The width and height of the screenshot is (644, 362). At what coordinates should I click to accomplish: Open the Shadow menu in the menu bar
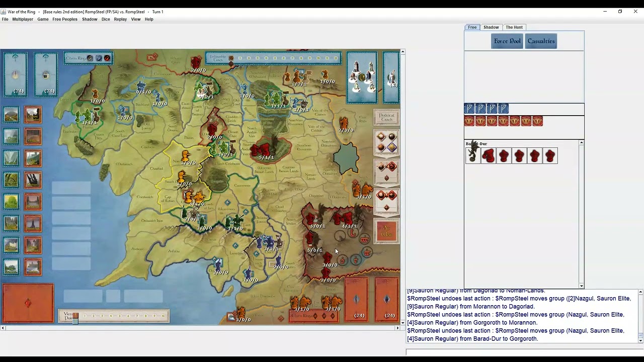click(x=90, y=19)
